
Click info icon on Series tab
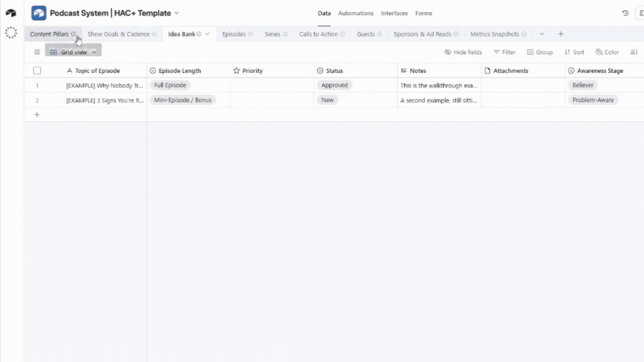[285, 34]
